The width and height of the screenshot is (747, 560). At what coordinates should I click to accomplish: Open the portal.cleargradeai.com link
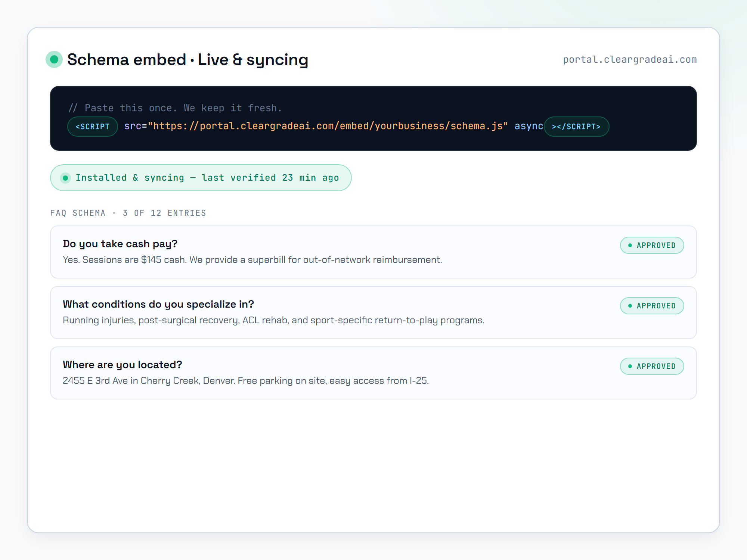point(630,59)
